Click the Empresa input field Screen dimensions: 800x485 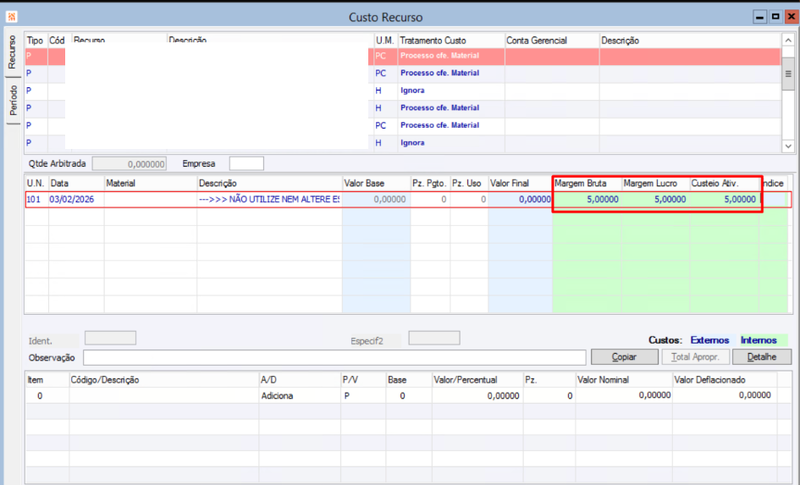[246, 164]
